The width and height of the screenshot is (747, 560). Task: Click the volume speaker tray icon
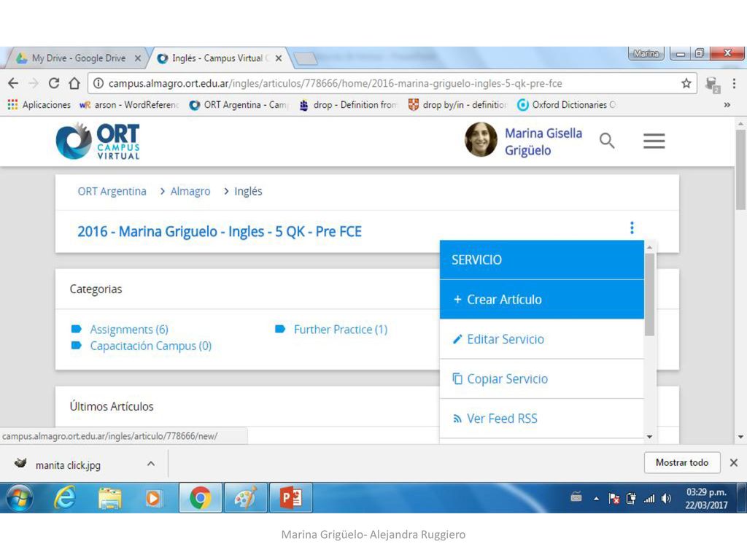tap(666, 499)
